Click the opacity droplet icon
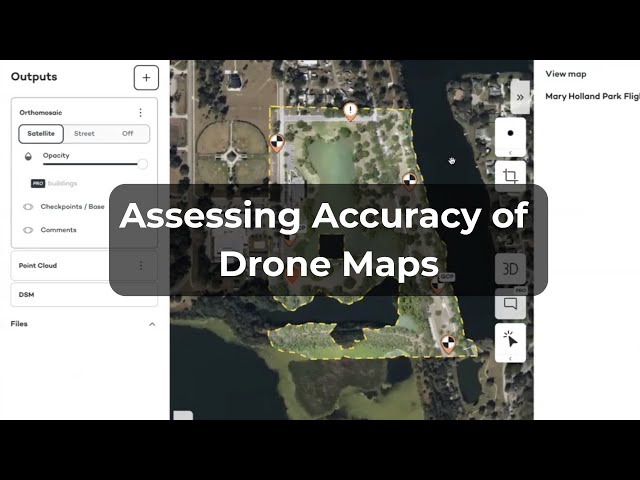 pyautogui.click(x=28, y=156)
